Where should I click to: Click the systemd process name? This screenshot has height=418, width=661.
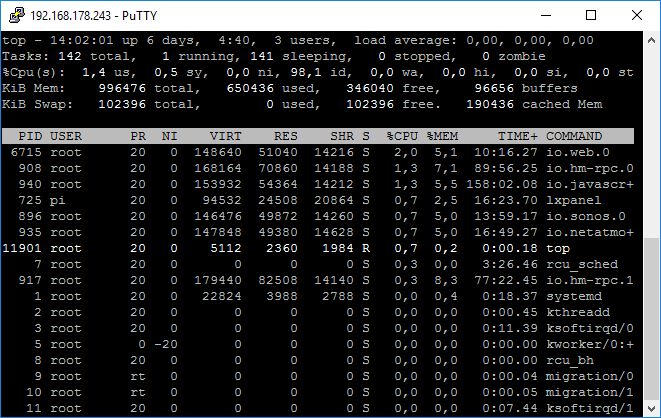pyautogui.click(x=574, y=296)
